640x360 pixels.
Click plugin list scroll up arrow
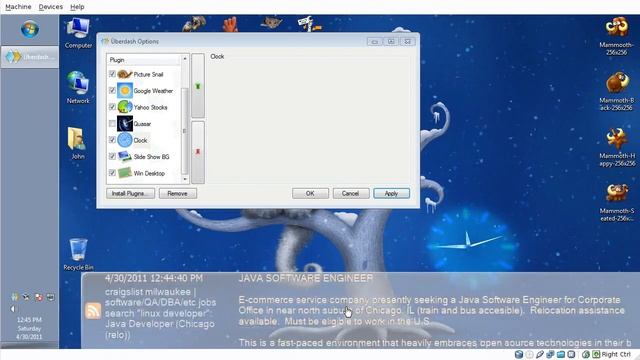184,59
